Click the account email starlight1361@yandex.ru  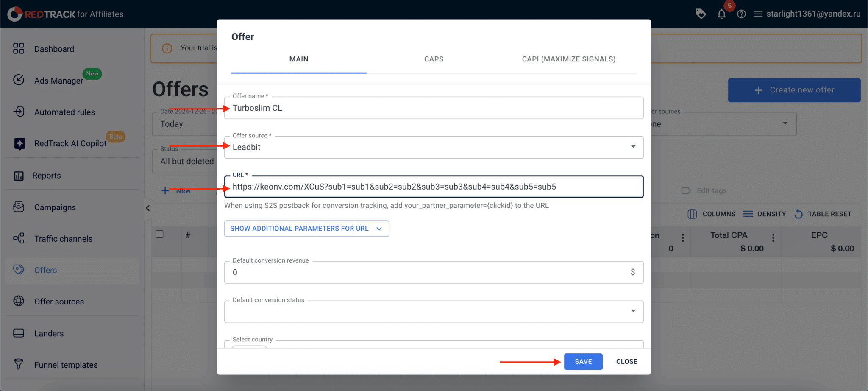click(813, 14)
